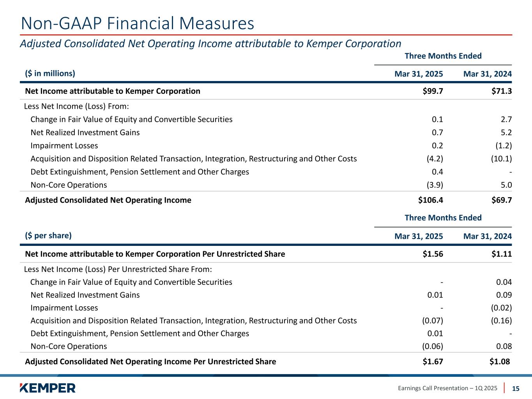Viewport: 532px width, 399px height.
Task: Click the "($ per share)" table label
Action: click(x=48, y=235)
